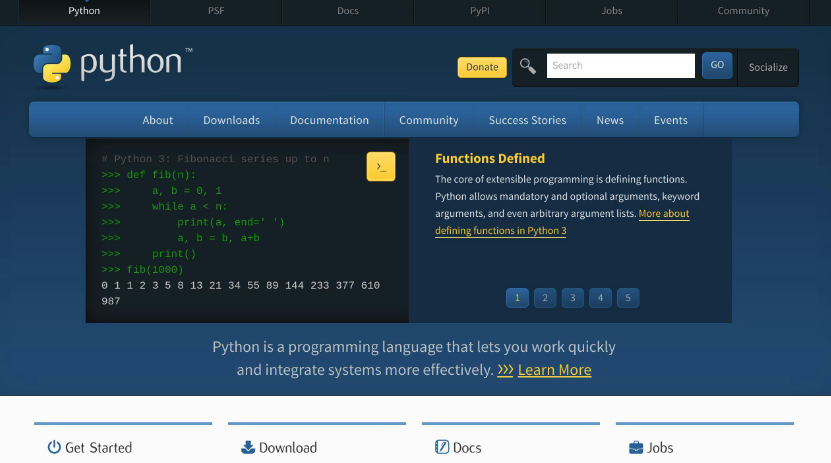Viewport: 831px width, 463px height.
Task: Click the power icon beside Get Started
Action: (54, 447)
